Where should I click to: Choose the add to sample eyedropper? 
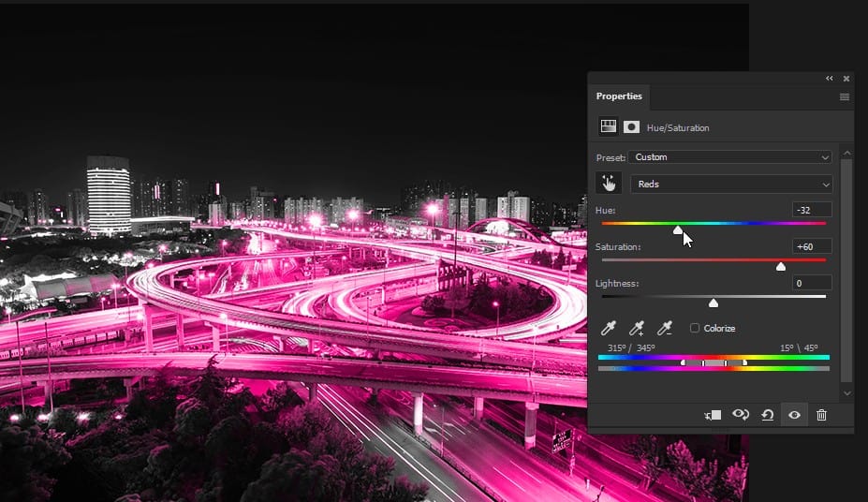tap(637, 328)
